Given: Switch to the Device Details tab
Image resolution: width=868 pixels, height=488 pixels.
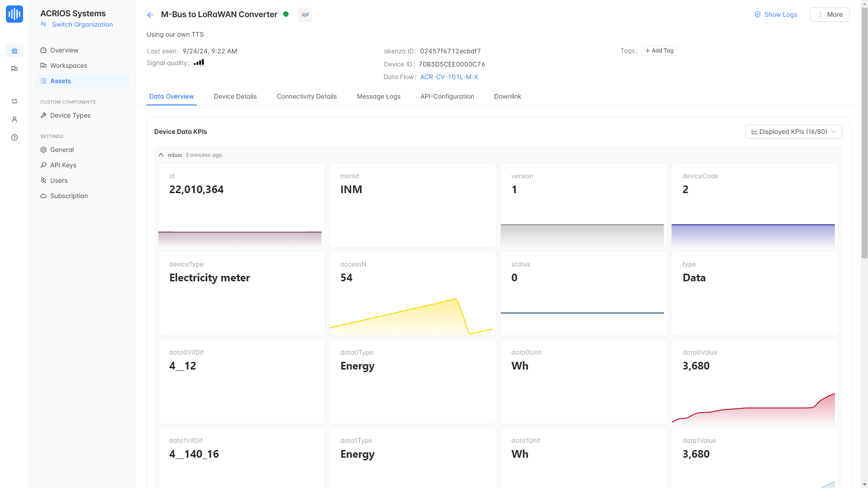Looking at the screenshot, I should coord(235,96).
